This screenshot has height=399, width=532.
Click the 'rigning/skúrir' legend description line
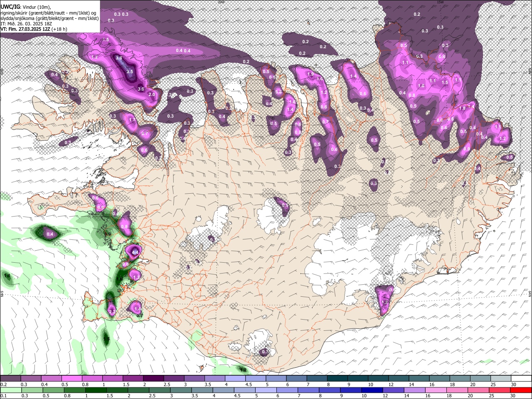pos(49,12)
